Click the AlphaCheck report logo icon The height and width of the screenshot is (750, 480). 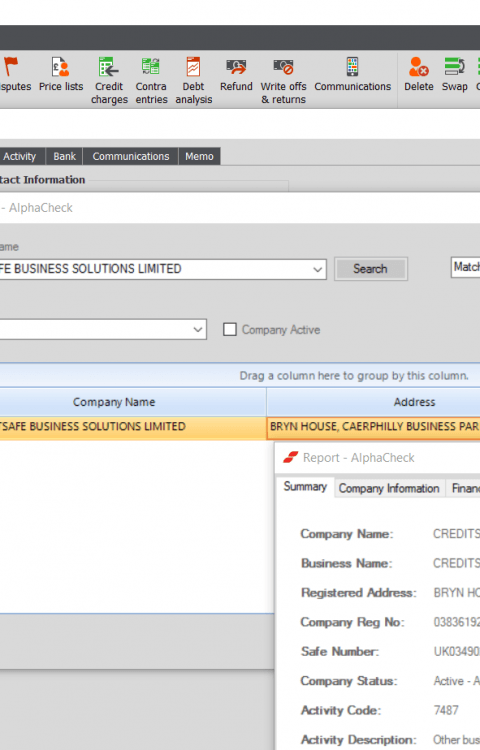tap(290, 457)
